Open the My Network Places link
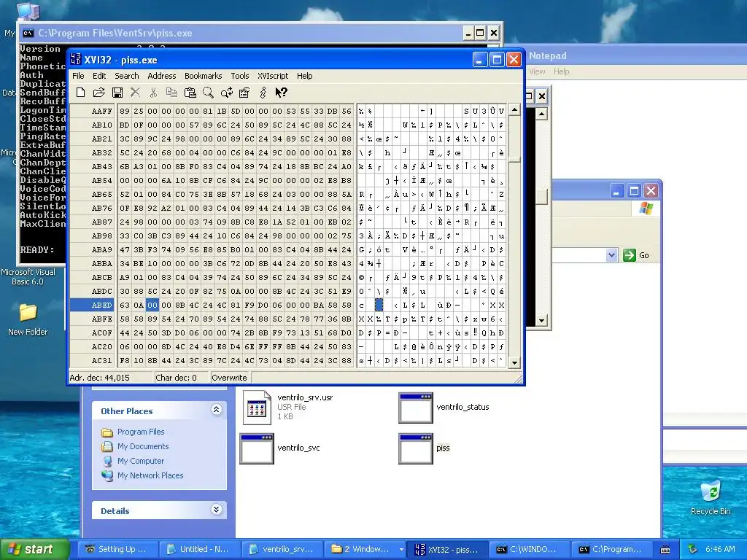Viewport: 747px width, 560px height. point(150,475)
